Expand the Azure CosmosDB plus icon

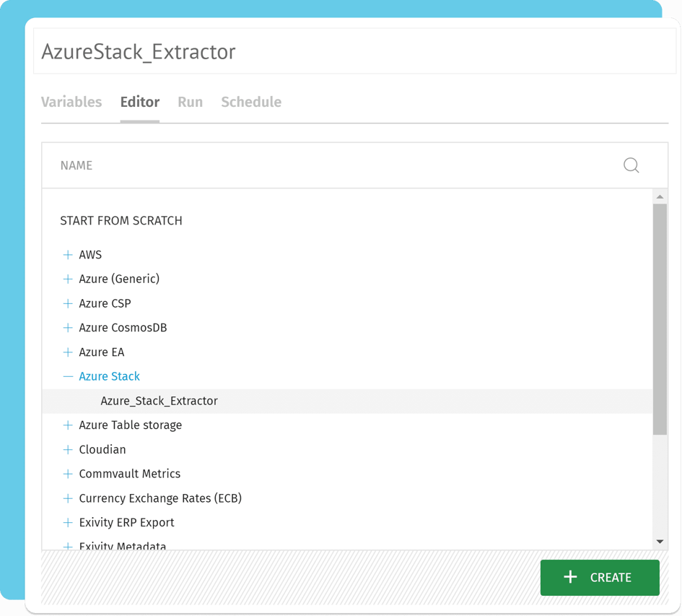[68, 328]
